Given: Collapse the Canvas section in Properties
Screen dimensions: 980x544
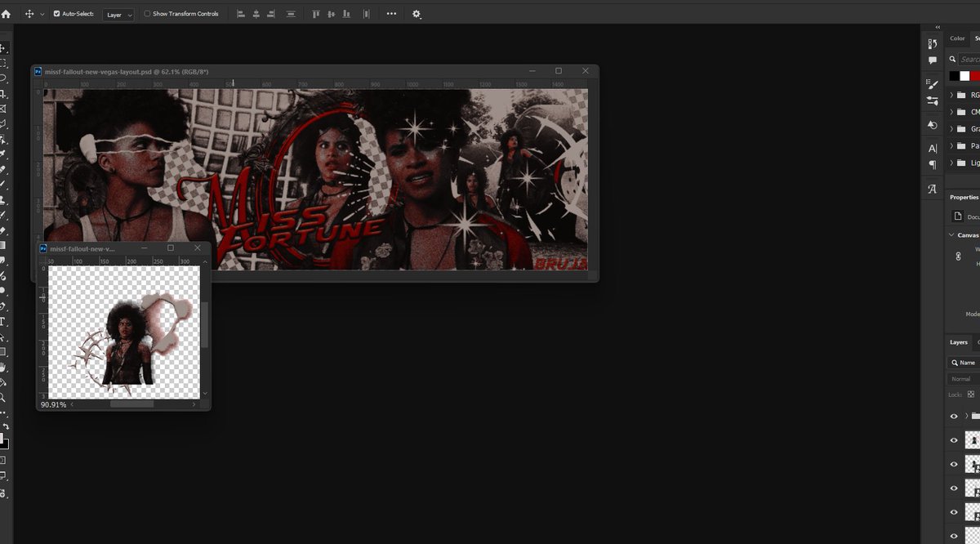Looking at the screenshot, I should (x=951, y=235).
